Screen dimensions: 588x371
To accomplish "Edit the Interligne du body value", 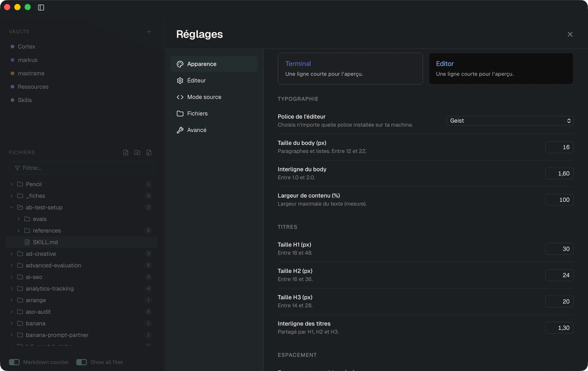I will pos(559,173).
